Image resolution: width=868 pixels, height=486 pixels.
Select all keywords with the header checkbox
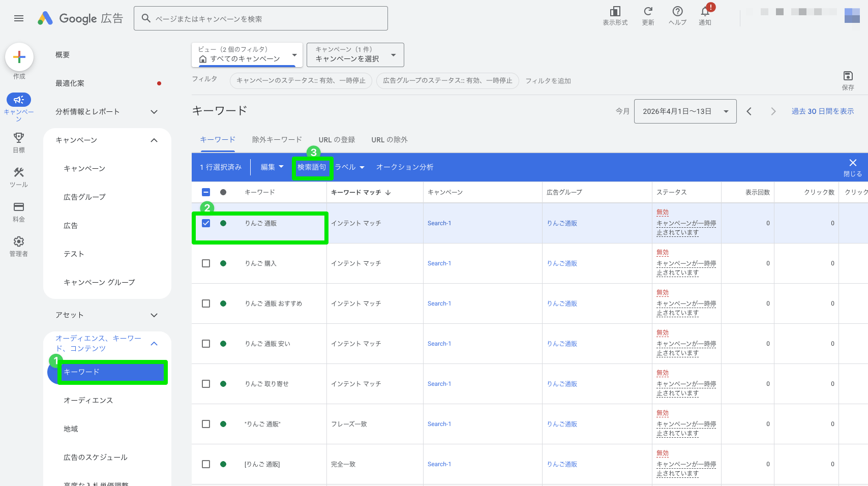[206, 192]
